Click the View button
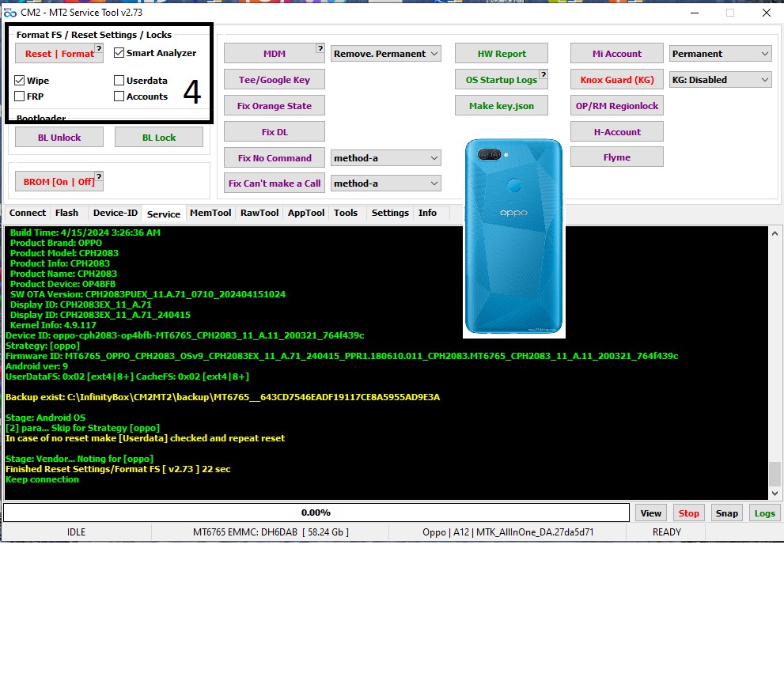The height and width of the screenshot is (681, 784). tap(650, 513)
